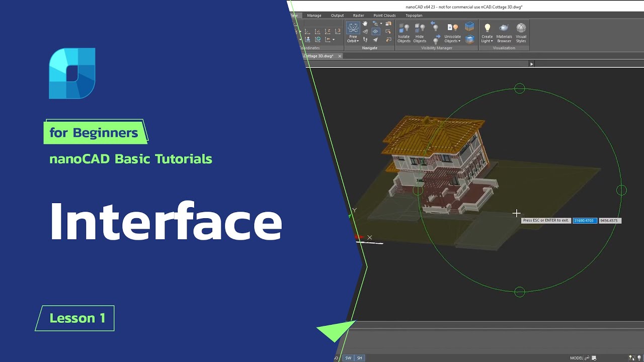Click the Navigate panel title
The width and height of the screenshot is (644, 362).
(x=370, y=48)
